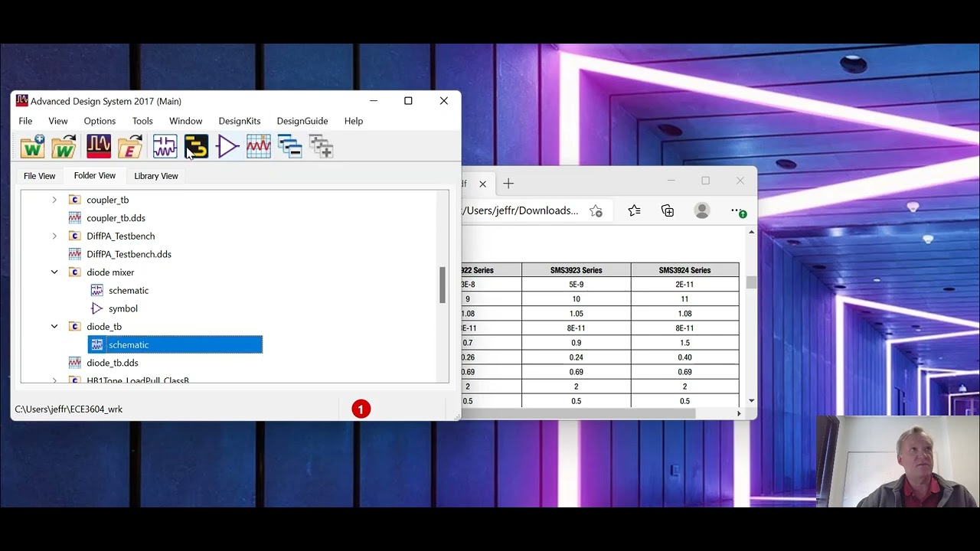
Task: Open the Options menu
Action: point(100,121)
